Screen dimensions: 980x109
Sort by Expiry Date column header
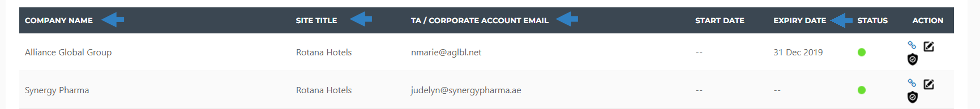coord(799,21)
